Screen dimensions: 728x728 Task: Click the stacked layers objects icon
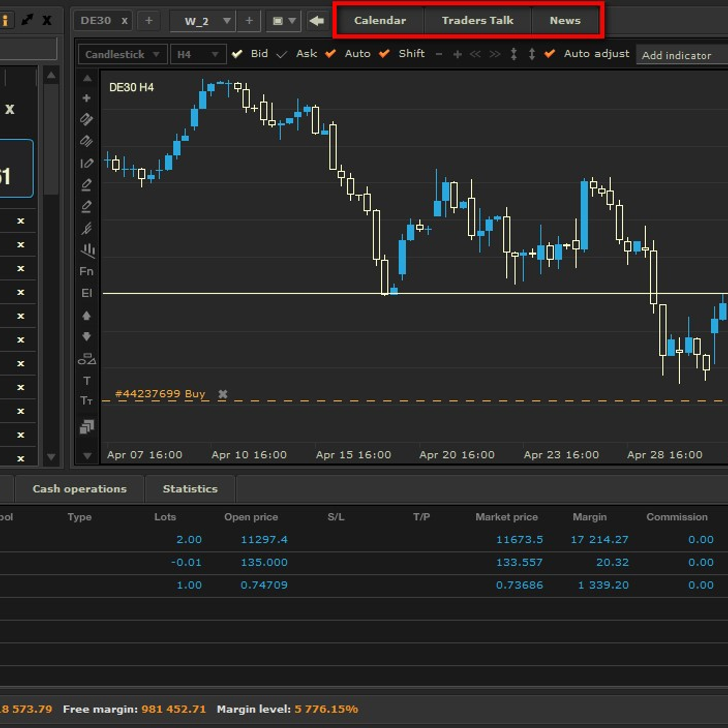click(87, 426)
